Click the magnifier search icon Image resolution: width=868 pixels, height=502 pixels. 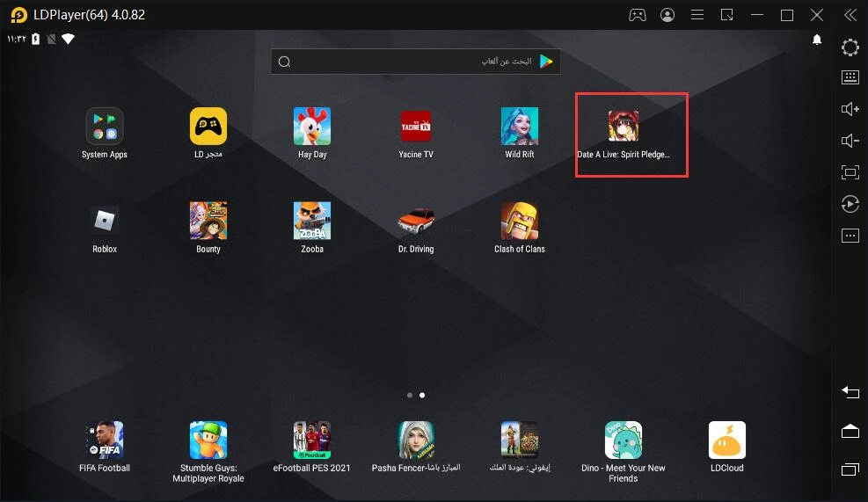pos(285,62)
